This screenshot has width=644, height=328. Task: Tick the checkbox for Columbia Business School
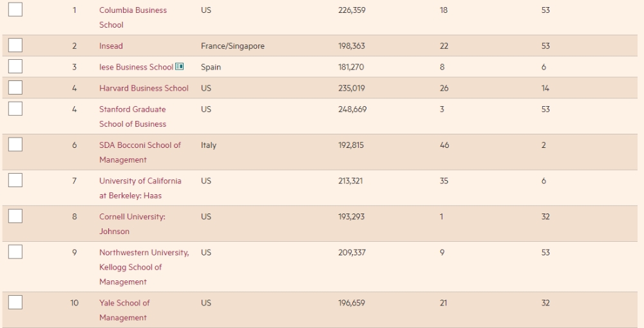[x=15, y=10]
